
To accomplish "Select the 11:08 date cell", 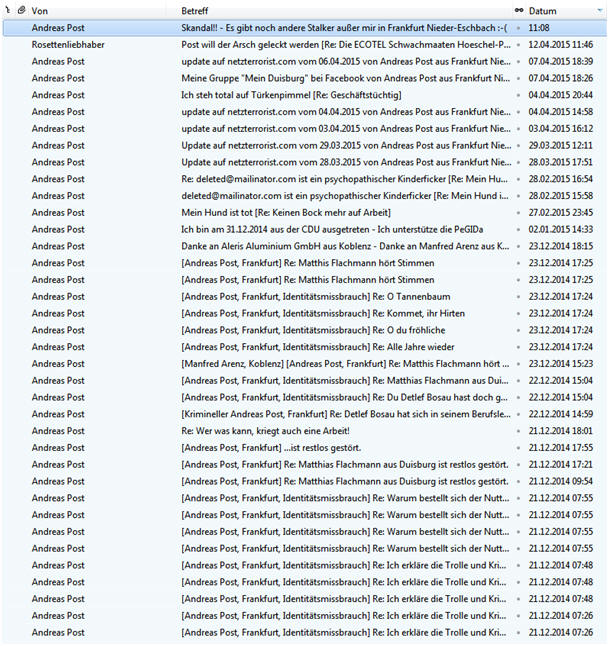I will 539,28.
